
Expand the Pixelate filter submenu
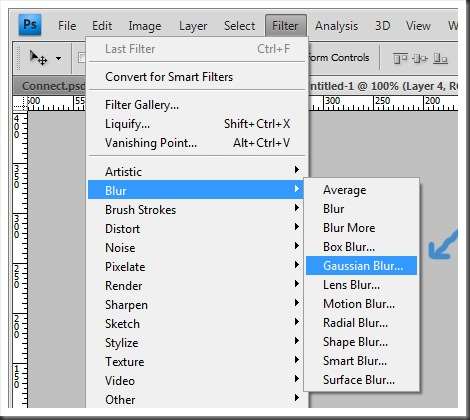[197, 267]
